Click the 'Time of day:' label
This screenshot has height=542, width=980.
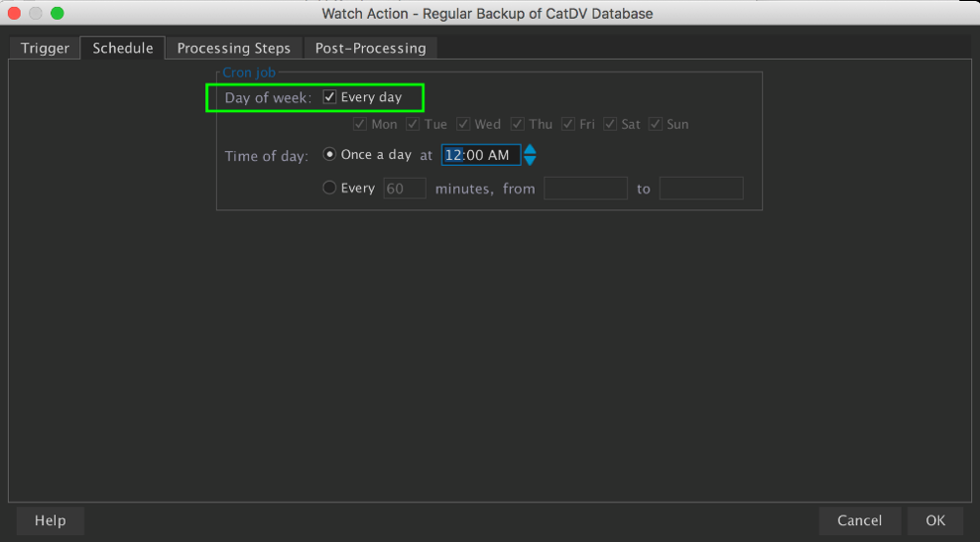[x=267, y=156]
